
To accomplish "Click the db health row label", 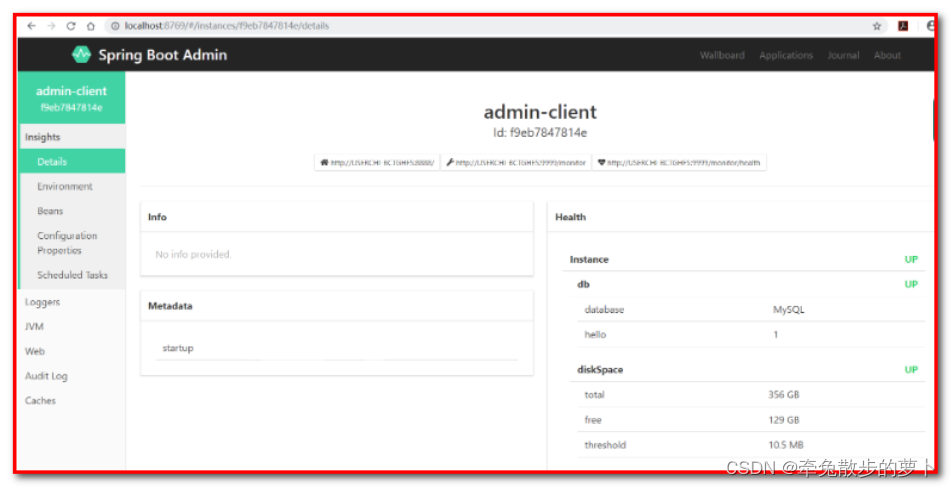I will coord(583,284).
